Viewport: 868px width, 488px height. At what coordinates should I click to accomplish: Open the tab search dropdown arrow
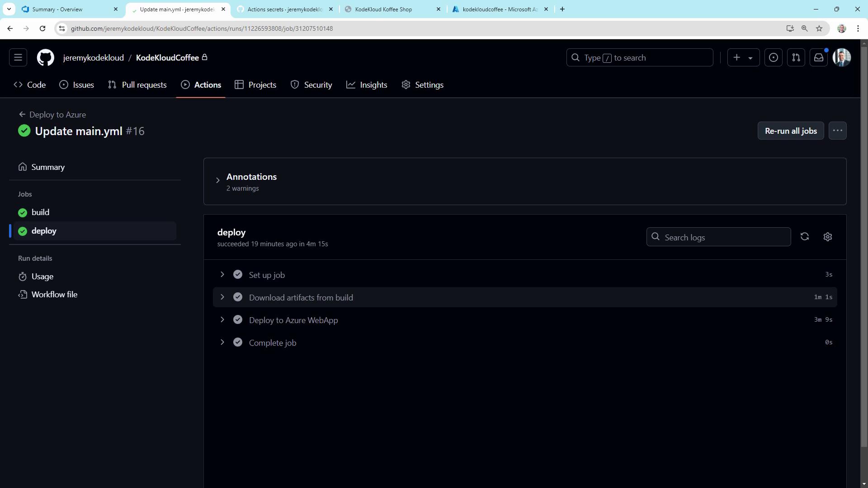point(9,9)
